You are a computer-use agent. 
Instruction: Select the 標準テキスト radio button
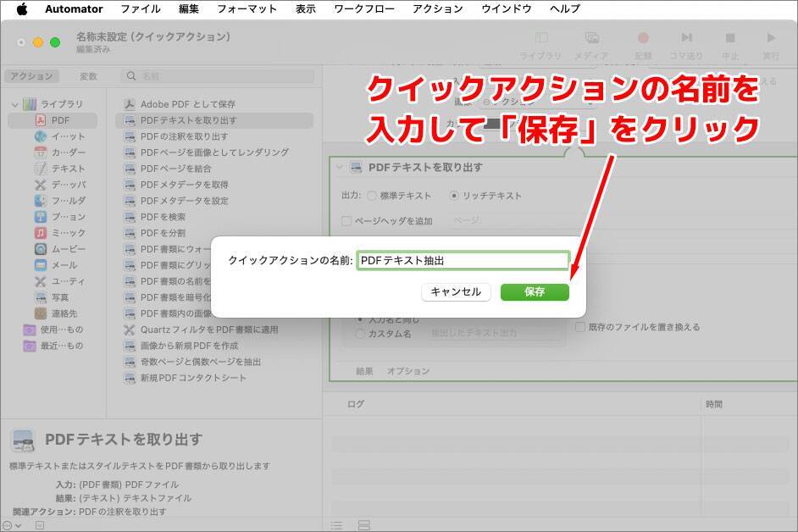tap(372, 196)
